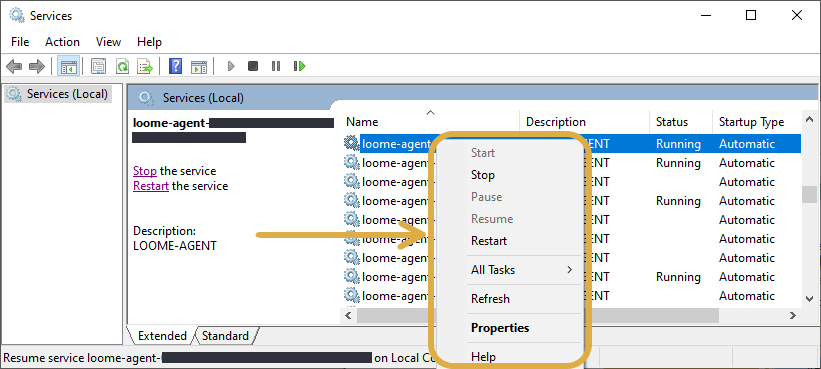
Task: Click the Services gear icon in the title bar
Action: (17, 15)
